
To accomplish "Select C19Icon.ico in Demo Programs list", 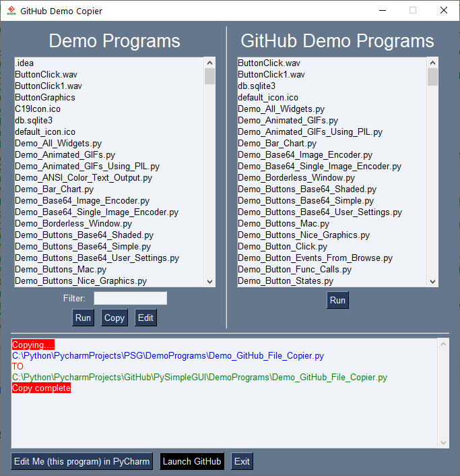I will coord(110,109).
